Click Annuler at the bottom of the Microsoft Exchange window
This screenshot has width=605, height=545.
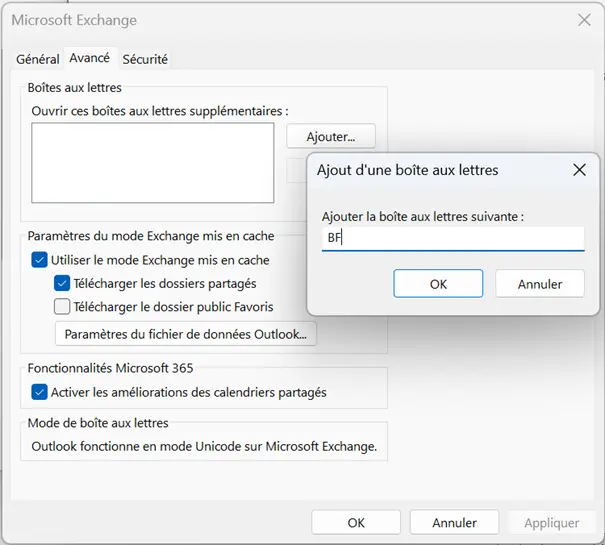454,522
